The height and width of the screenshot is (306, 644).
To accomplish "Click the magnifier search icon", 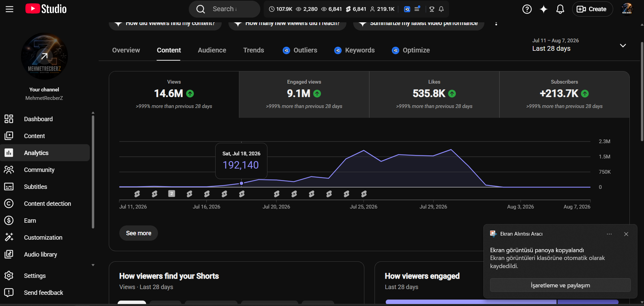I will [201, 9].
